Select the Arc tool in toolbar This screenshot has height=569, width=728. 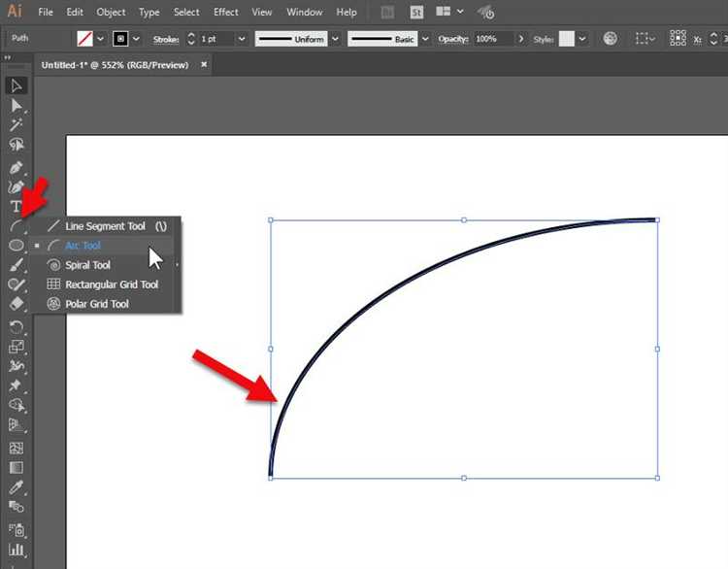click(x=17, y=225)
